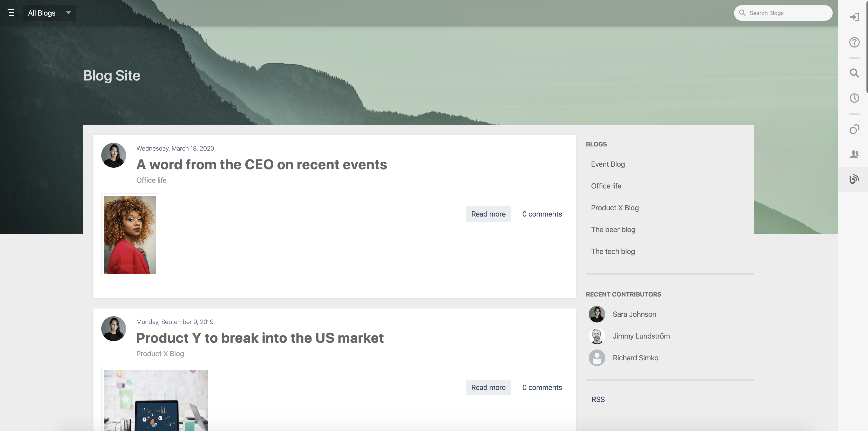Open Richard Simko contributor profile

click(635, 358)
